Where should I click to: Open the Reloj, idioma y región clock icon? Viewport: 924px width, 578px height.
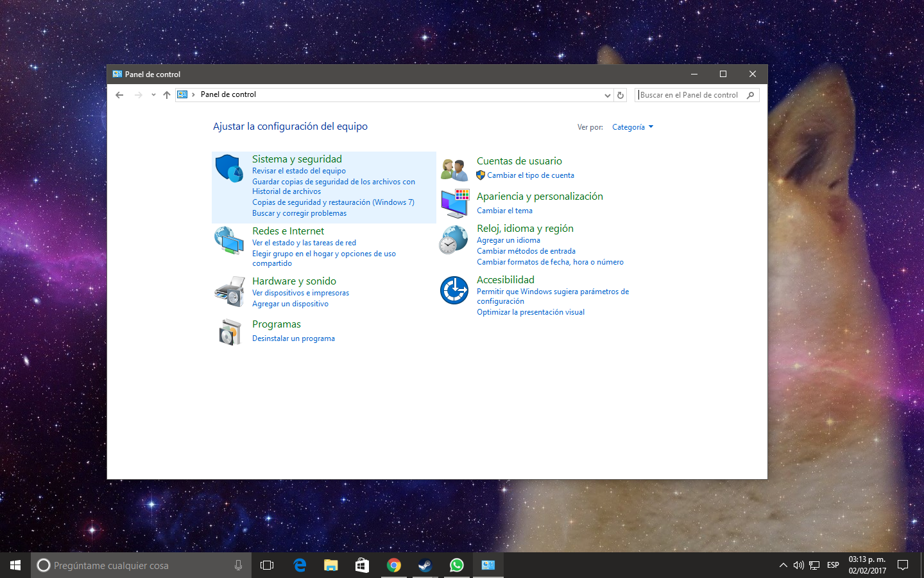[454, 240]
